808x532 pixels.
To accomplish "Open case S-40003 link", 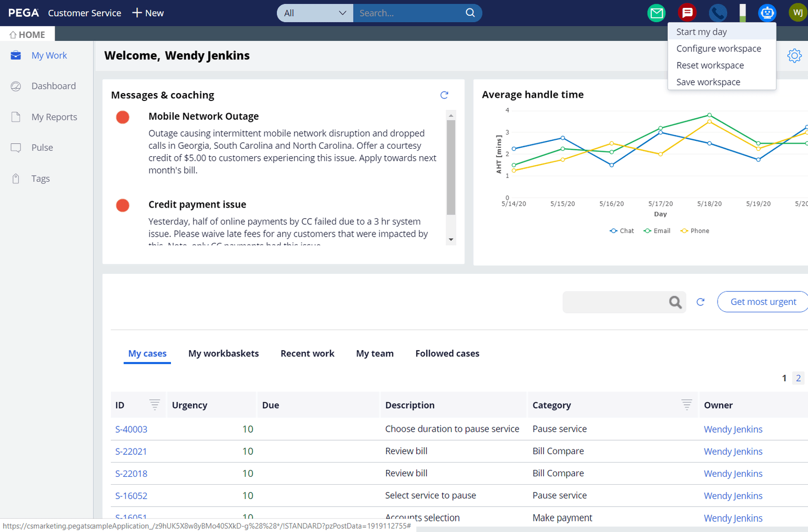I will click(131, 429).
